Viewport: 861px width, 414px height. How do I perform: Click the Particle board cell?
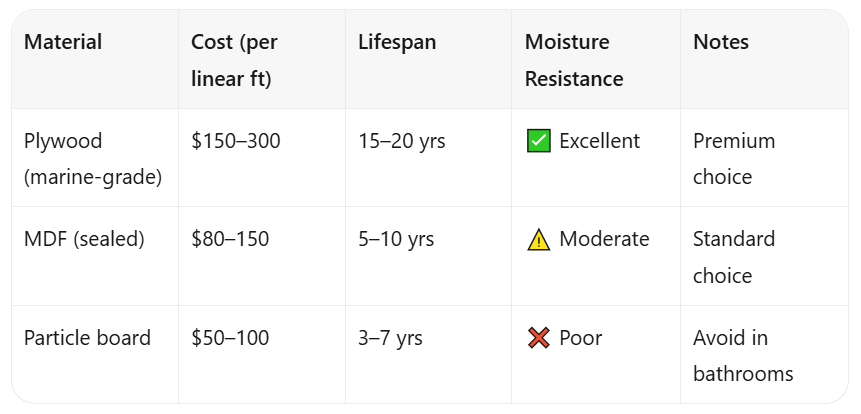tap(87, 338)
